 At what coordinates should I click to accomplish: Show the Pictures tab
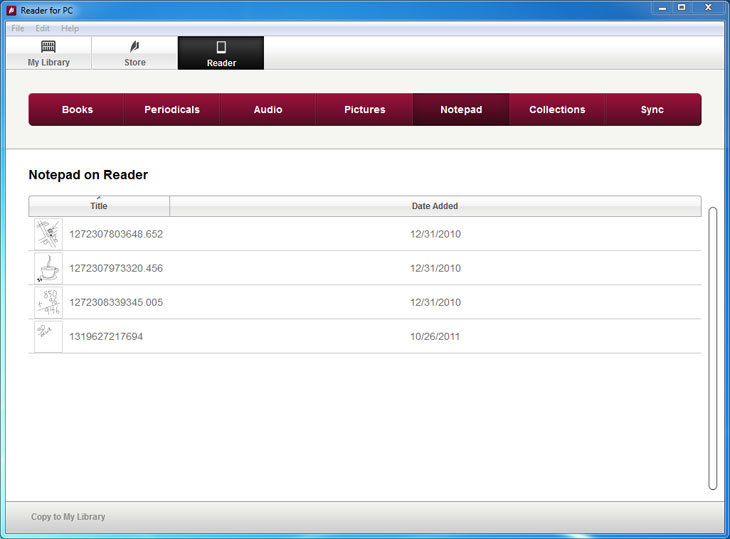(x=364, y=110)
